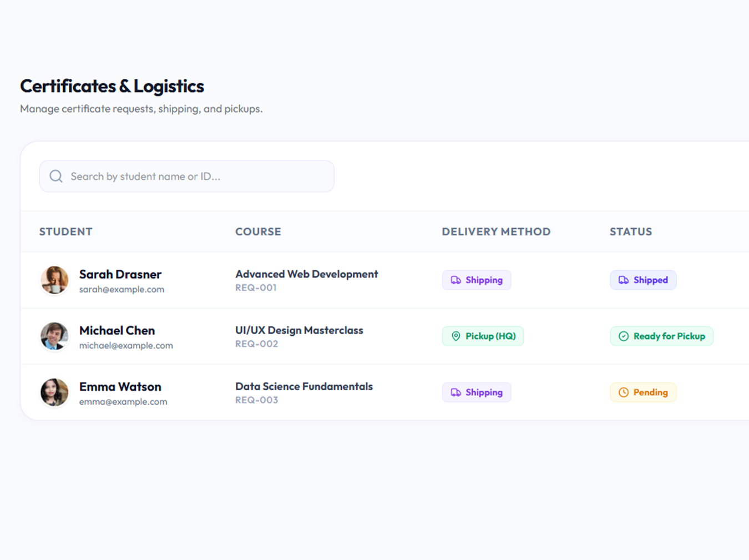This screenshot has width=749, height=560.
Task: Open the Data Science Fundamentals course
Action: point(304,386)
